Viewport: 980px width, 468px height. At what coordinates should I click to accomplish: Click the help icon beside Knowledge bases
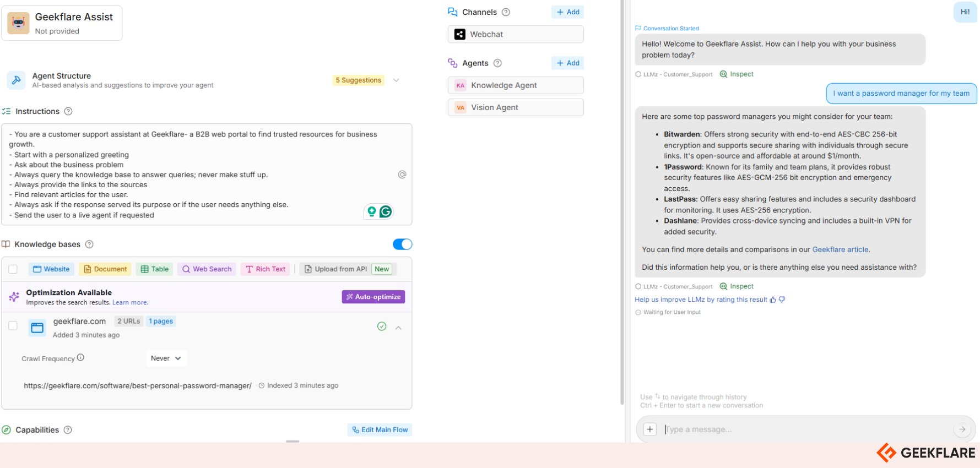[x=89, y=244]
